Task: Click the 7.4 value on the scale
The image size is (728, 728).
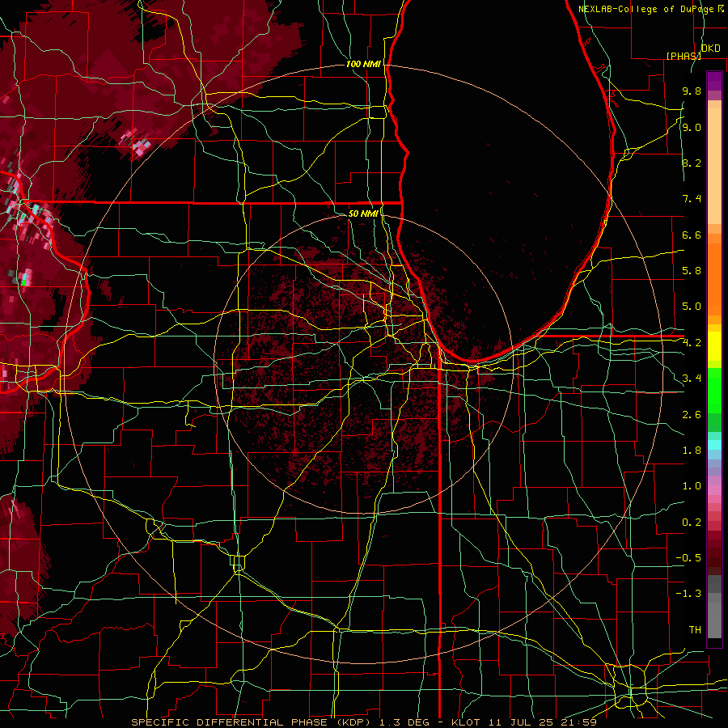Action: tap(692, 199)
